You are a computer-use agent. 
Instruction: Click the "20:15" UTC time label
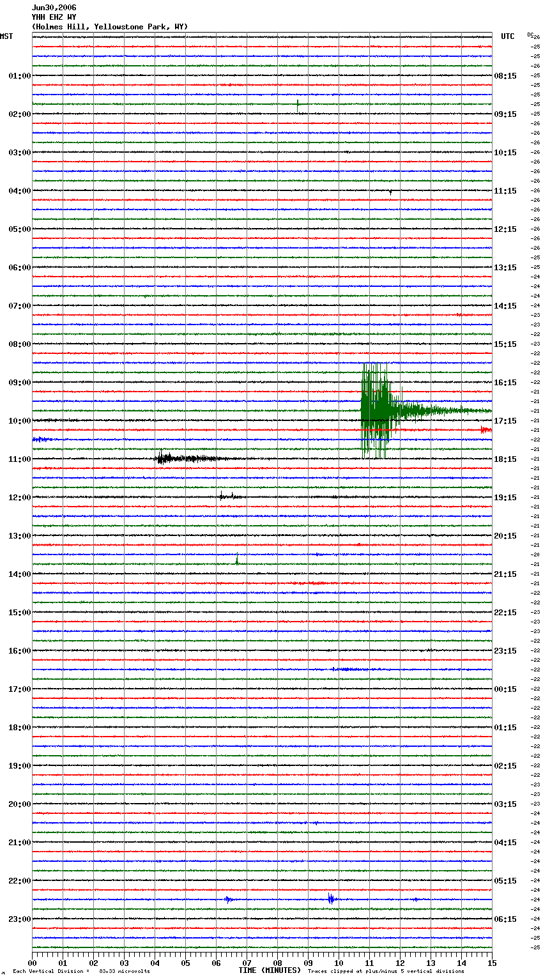point(505,536)
